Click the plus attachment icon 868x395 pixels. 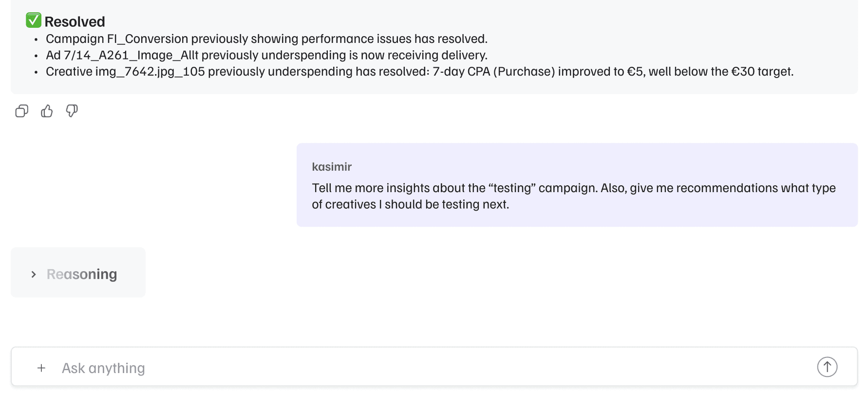pos(41,368)
